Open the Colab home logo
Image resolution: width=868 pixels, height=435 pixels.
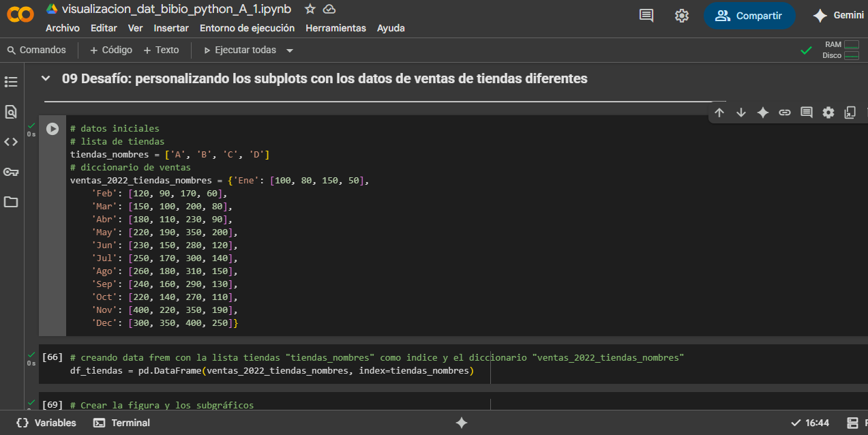pyautogui.click(x=20, y=15)
